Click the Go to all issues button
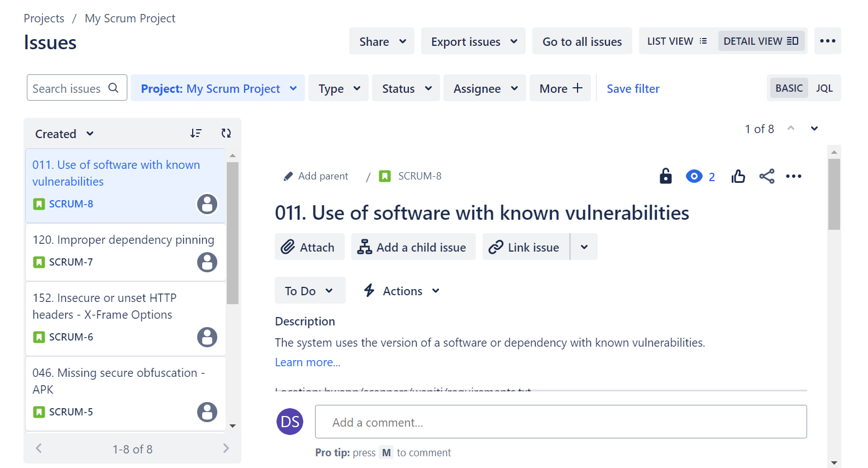This screenshot has width=868, height=468. [582, 41]
